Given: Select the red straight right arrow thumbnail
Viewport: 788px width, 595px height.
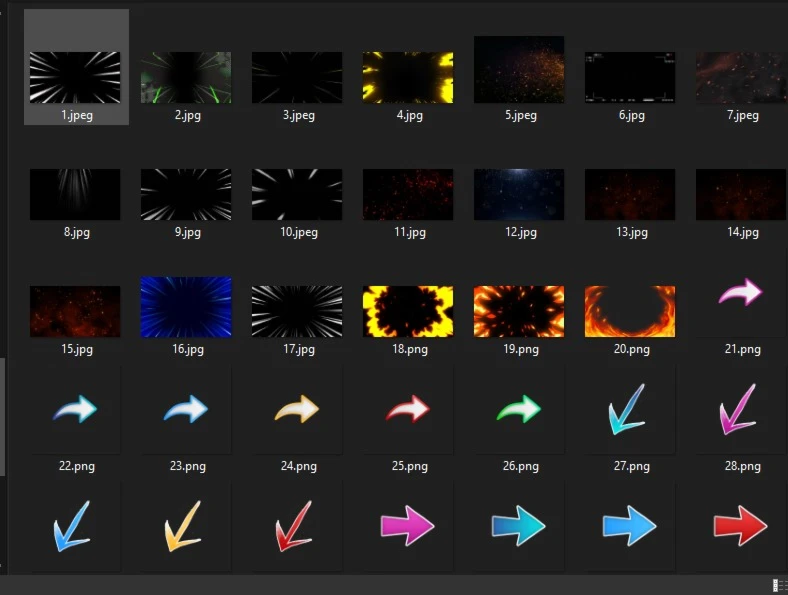Looking at the screenshot, I should click(741, 526).
